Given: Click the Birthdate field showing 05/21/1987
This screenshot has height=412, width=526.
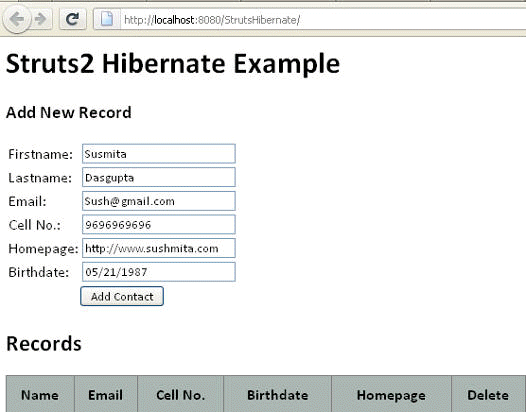Looking at the screenshot, I should (159, 272).
